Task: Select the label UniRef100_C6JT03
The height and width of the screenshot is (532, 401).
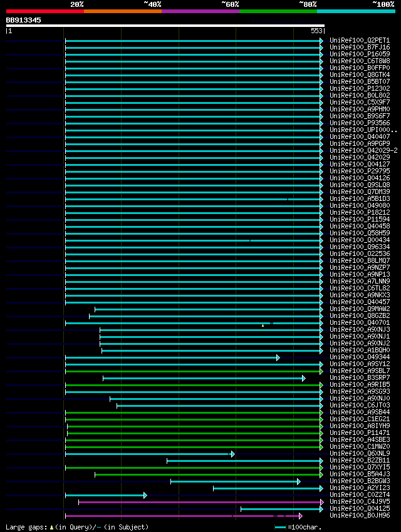Action: (x=360, y=405)
